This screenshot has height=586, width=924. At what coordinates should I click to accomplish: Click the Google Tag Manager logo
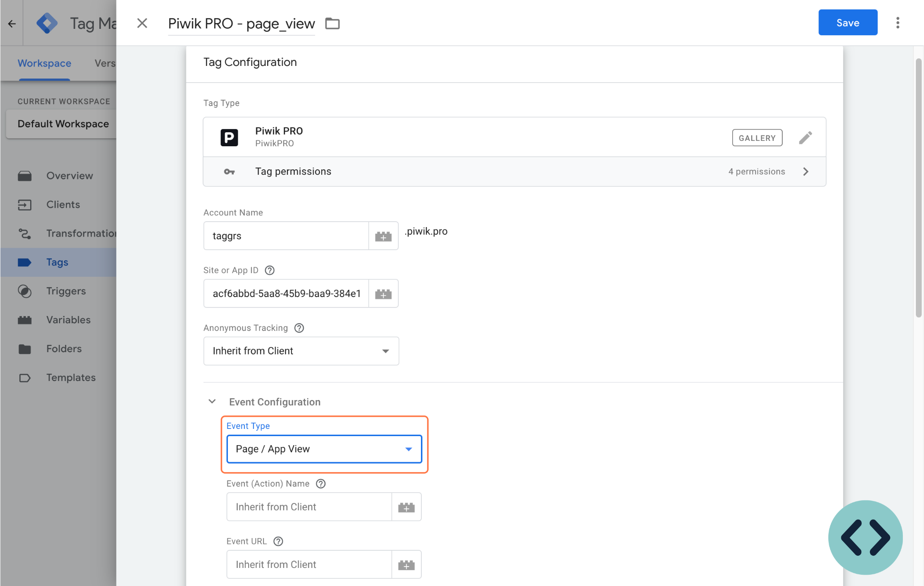(47, 23)
